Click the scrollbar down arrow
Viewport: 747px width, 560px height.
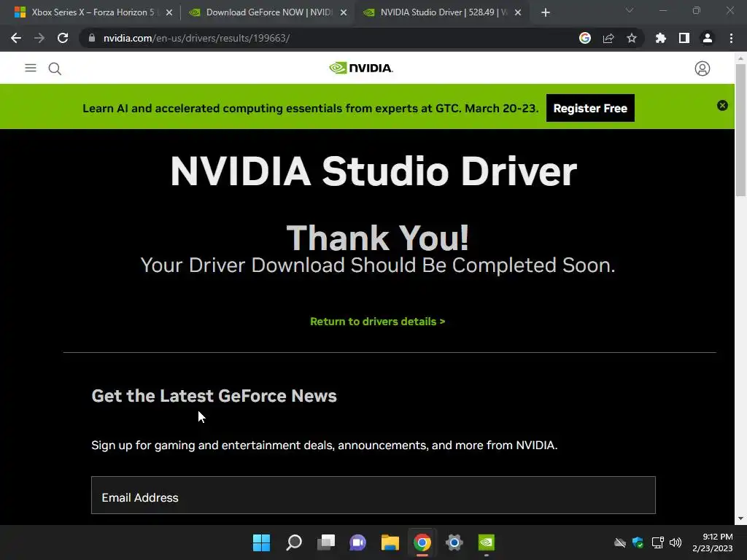pyautogui.click(x=740, y=518)
